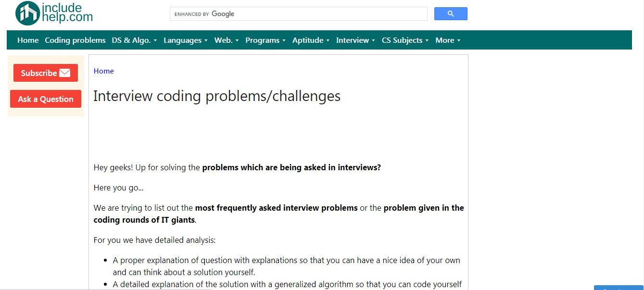The image size is (644, 290).
Task: Expand the DS & Algo. dropdown menu
Action: coord(135,40)
